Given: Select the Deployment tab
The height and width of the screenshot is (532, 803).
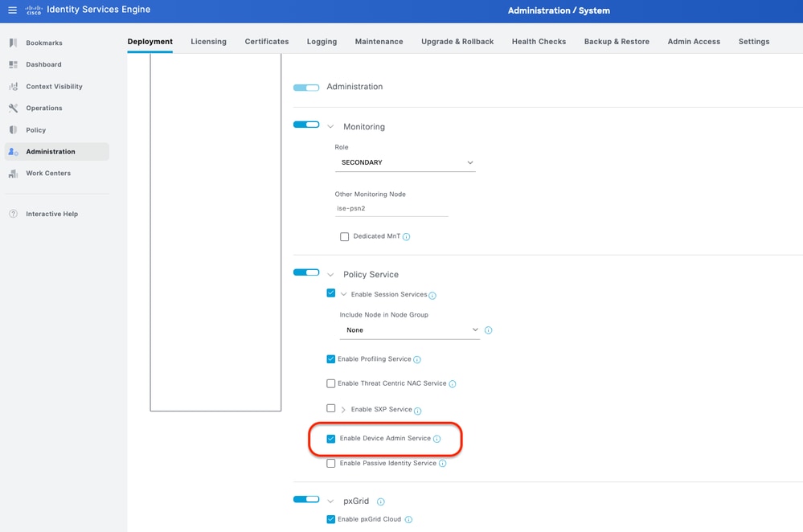Looking at the screenshot, I should tap(150, 42).
